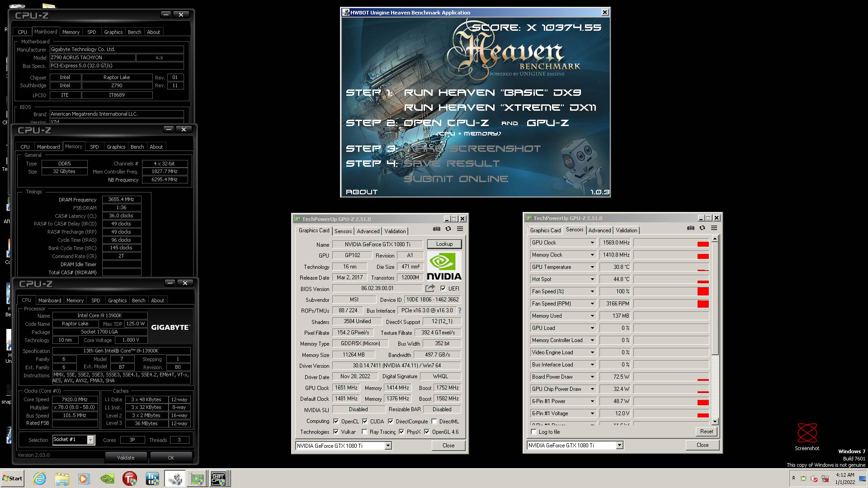868x488 pixels.
Task: Switch to Heaven benchmark robot taskbar icon
Action: click(x=175, y=479)
